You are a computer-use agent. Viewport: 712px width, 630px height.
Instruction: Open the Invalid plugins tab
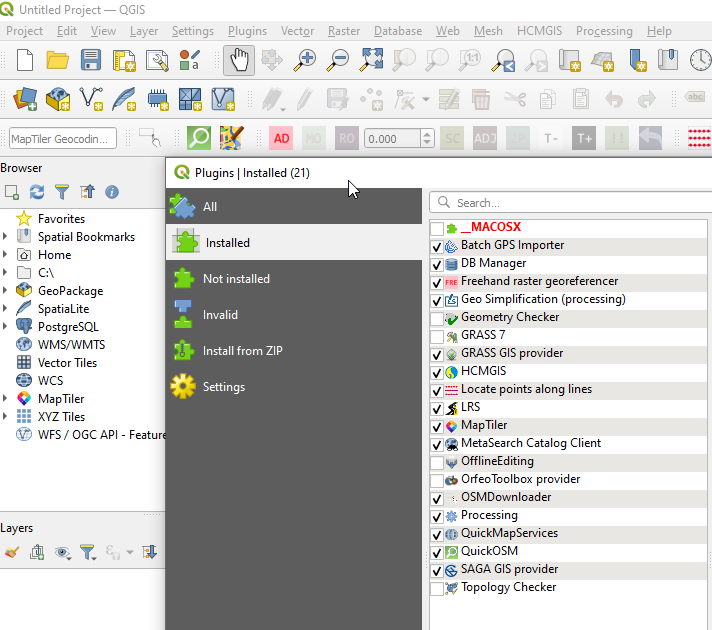(294, 314)
